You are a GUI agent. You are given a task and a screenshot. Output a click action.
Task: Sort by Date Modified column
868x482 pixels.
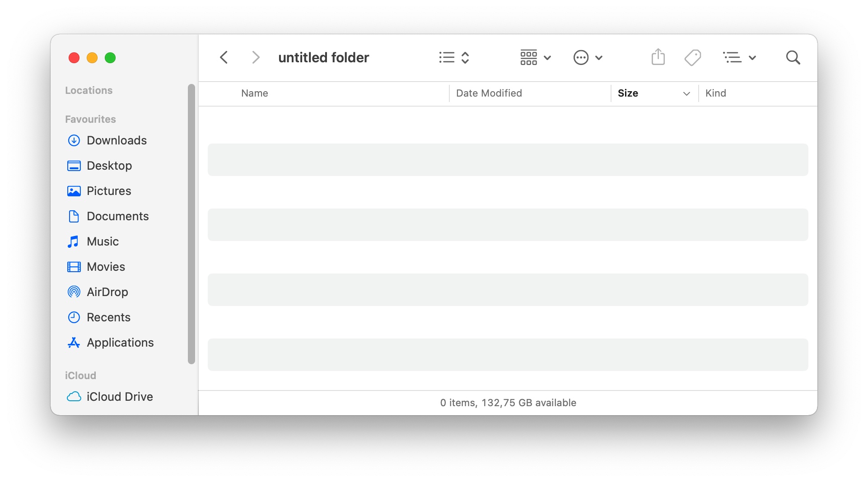coord(489,93)
